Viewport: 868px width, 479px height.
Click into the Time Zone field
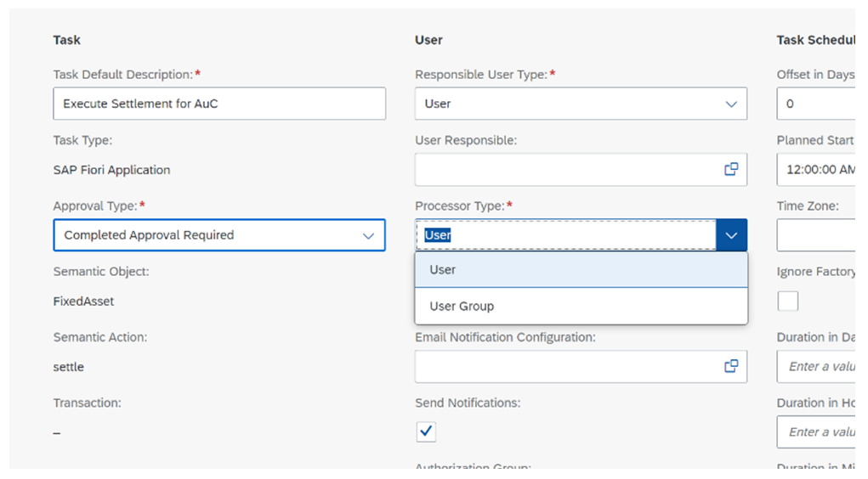[x=816, y=235]
